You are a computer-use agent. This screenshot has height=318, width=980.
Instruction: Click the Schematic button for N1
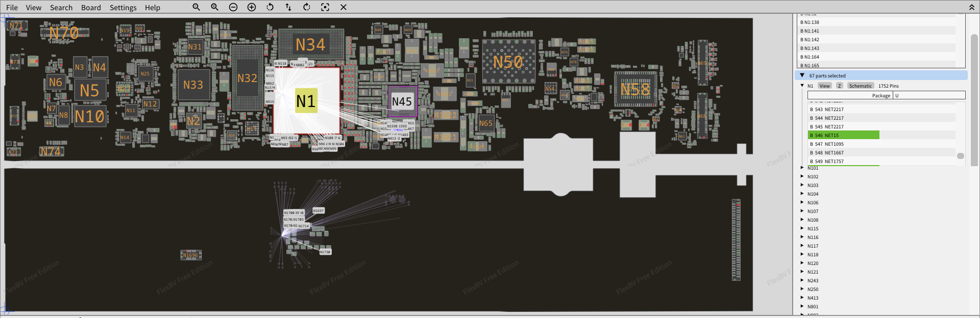point(861,86)
